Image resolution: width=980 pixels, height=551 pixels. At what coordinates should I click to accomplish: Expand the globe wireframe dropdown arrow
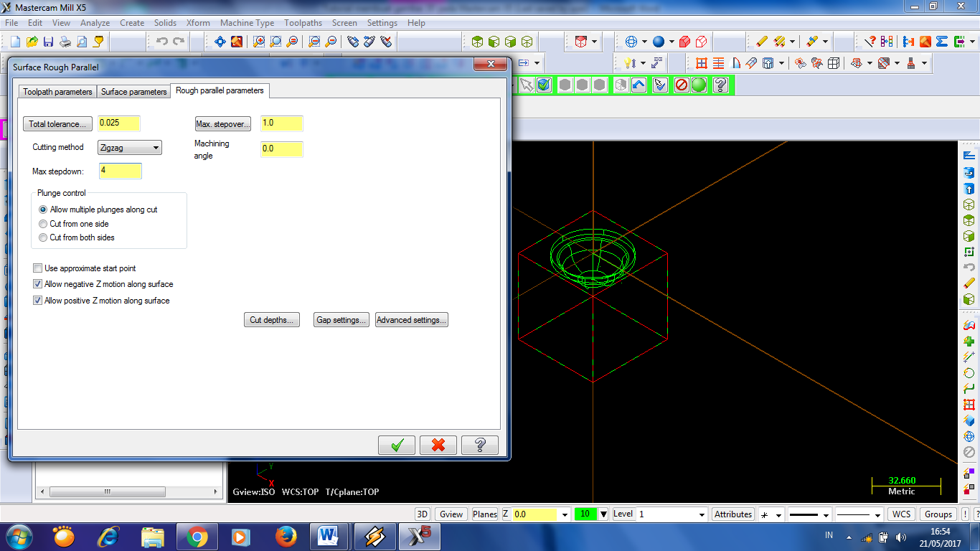tap(644, 42)
